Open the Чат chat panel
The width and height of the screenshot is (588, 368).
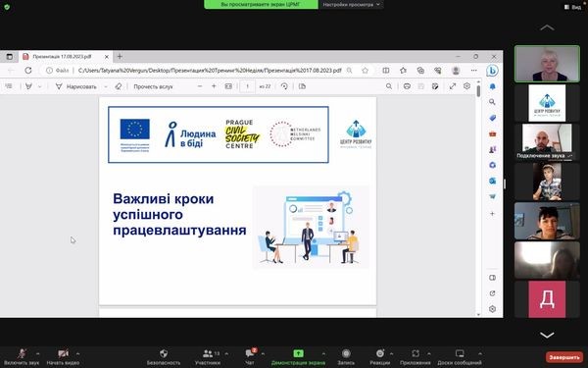click(249, 357)
